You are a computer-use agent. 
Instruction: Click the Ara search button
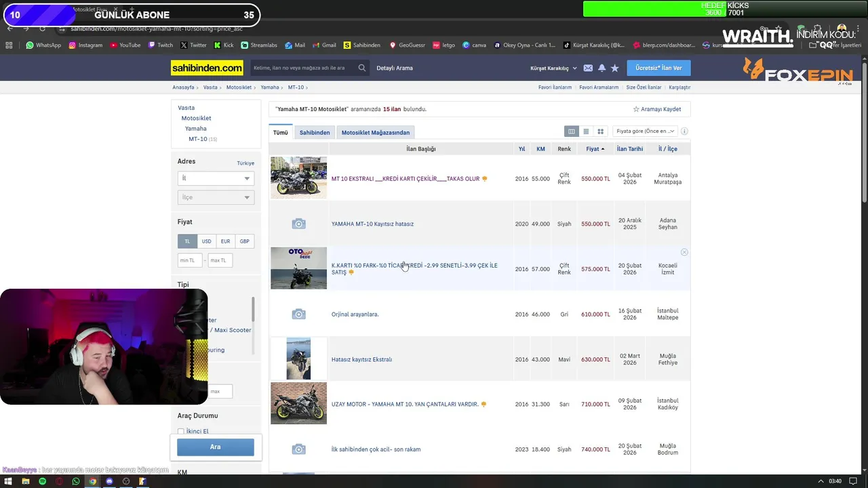click(216, 447)
